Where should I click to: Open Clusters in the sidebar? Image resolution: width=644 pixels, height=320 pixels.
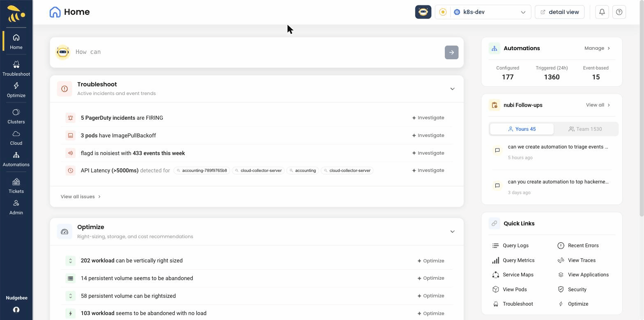click(x=16, y=116)
